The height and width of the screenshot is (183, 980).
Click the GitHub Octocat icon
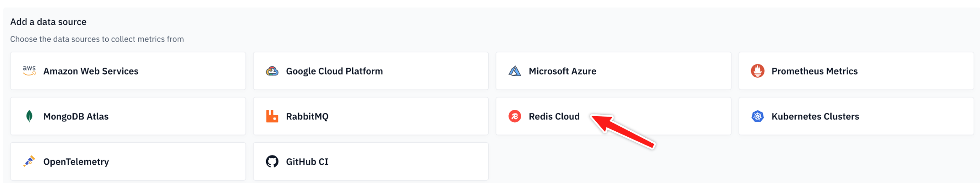click(x=272, y=161)
